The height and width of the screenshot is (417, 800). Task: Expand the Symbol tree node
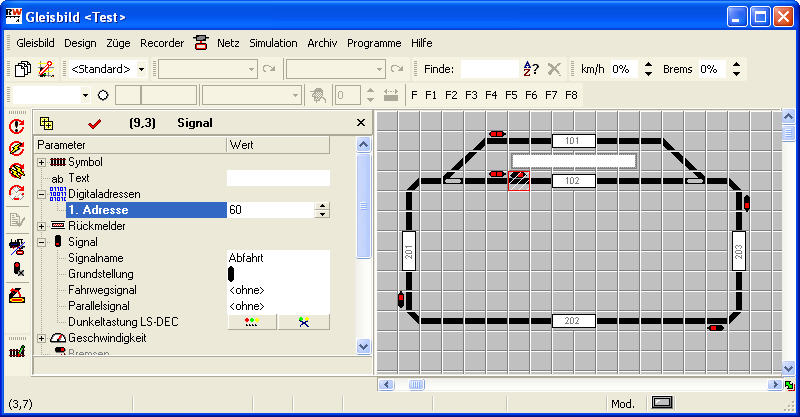(42, 162)
